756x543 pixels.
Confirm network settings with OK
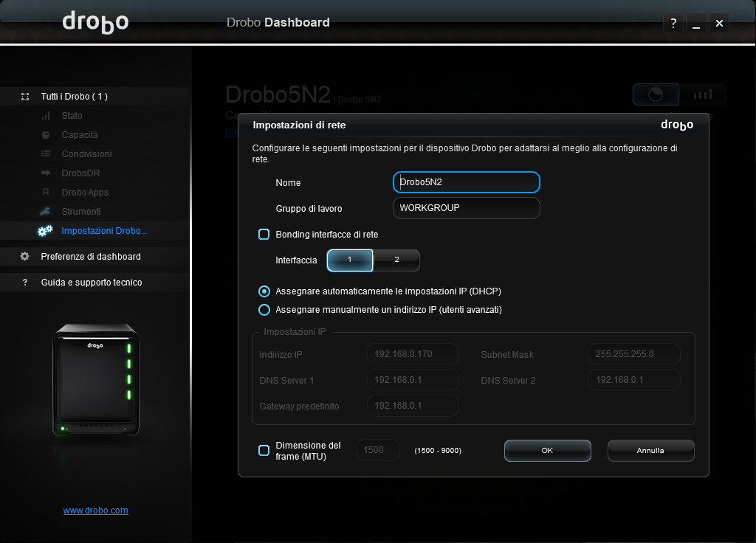[x=548, y=451]
